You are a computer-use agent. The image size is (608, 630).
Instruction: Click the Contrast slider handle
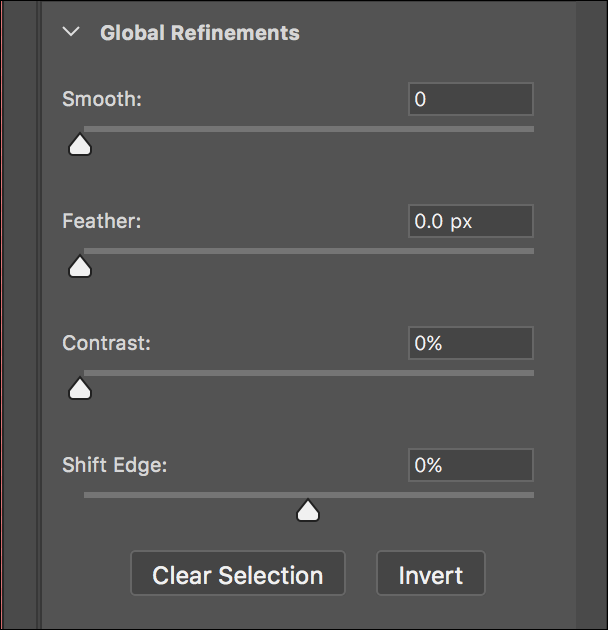[x=80, y=389]
